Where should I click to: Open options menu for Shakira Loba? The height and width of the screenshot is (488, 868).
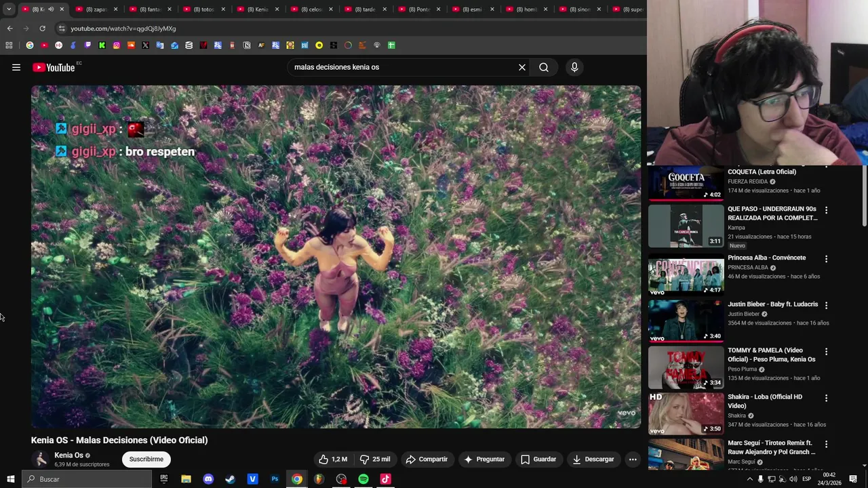pos(826,399)
